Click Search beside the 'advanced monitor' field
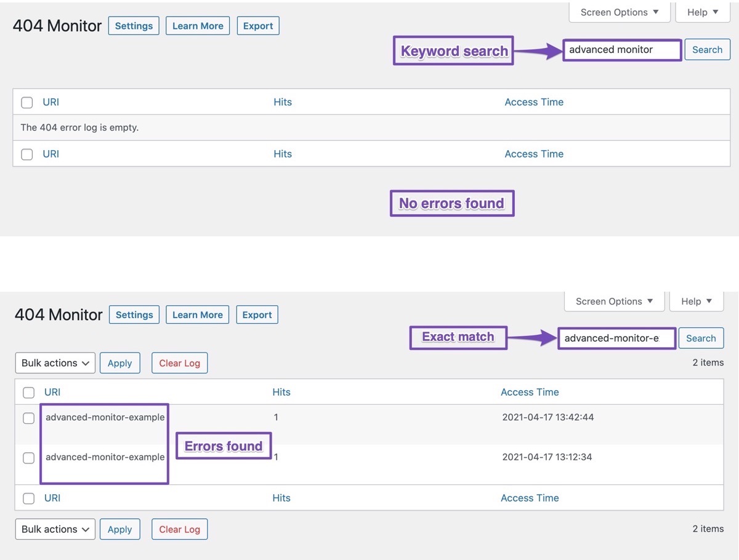 coord(707,50)
